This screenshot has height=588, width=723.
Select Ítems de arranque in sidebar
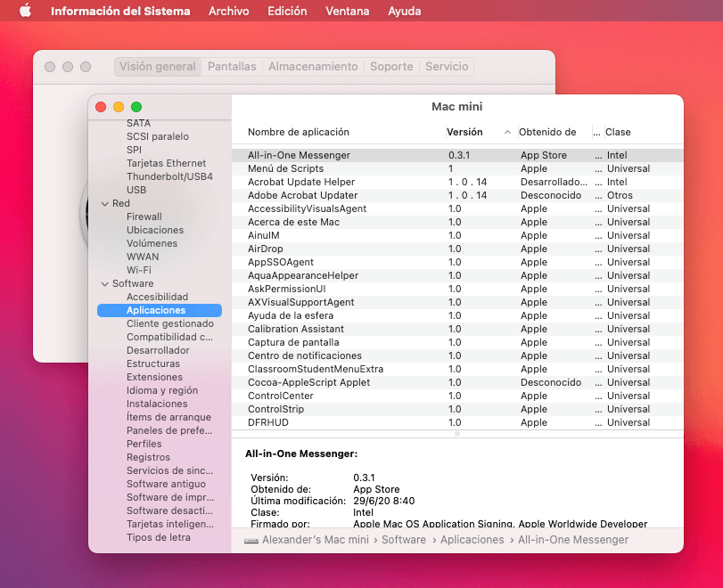tap(168, 418)
